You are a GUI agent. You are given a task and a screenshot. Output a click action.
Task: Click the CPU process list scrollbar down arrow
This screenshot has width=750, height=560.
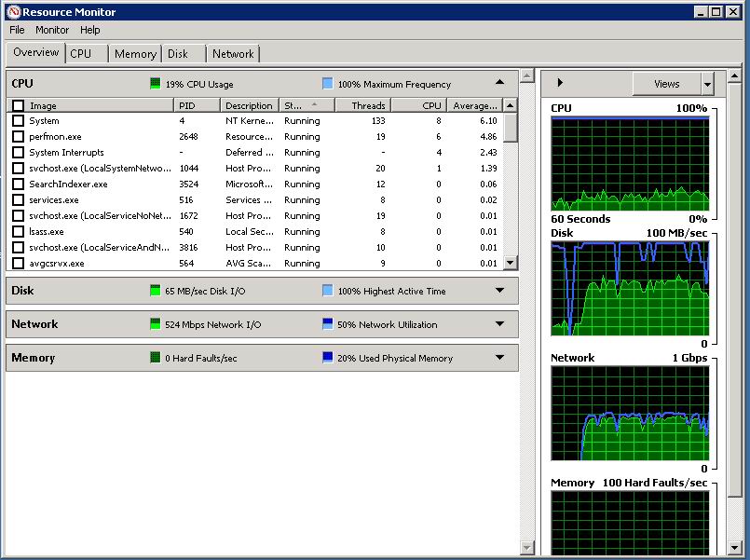[510, 264]
